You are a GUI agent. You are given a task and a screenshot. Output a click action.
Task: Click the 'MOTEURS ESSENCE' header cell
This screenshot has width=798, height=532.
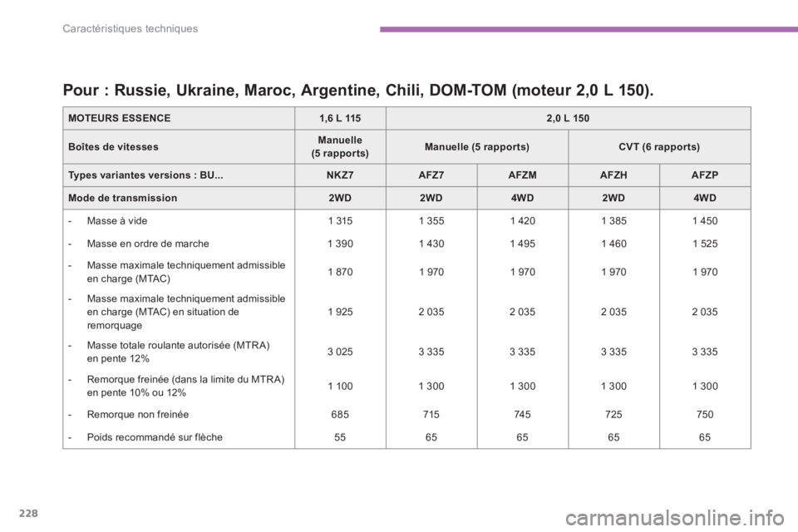tap(120, 118)
